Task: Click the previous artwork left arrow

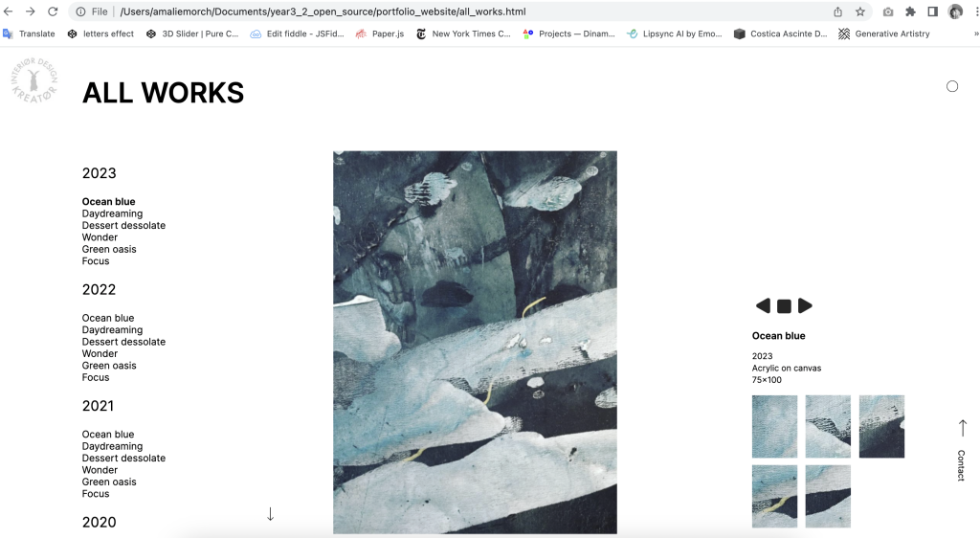Action: [x=763, y=305]
